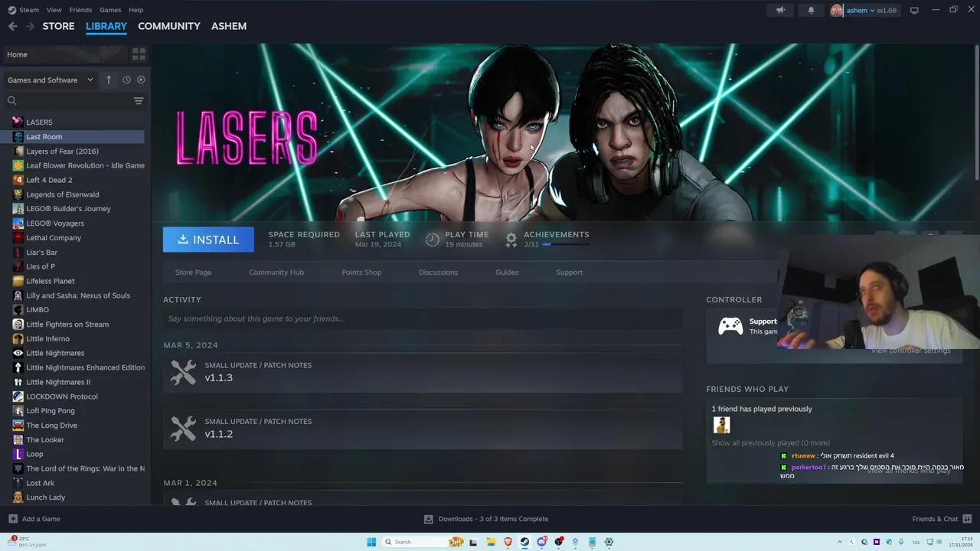Focus the library search field
This screenshot has height=551, width=980.
74,100
